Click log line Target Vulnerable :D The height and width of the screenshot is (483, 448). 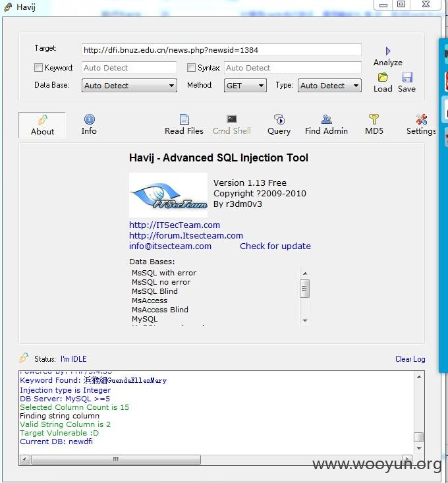(x=59, y=433)
